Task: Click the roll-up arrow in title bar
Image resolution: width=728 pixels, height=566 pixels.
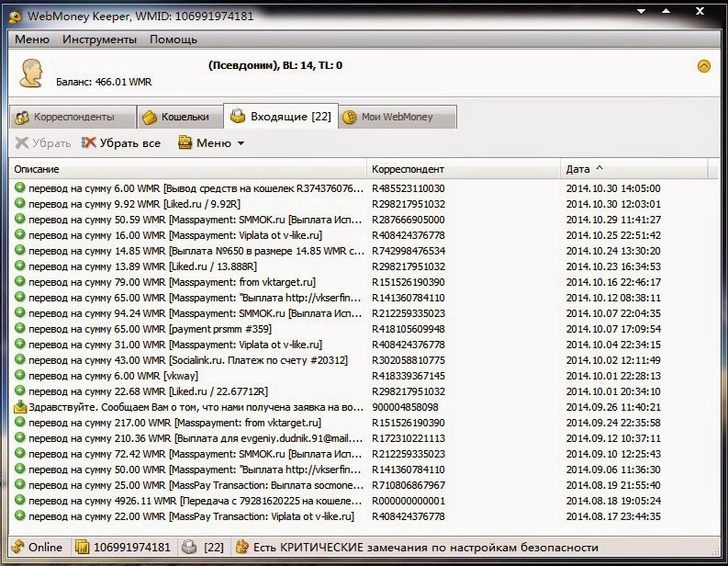Action: (x=666, y=11)
